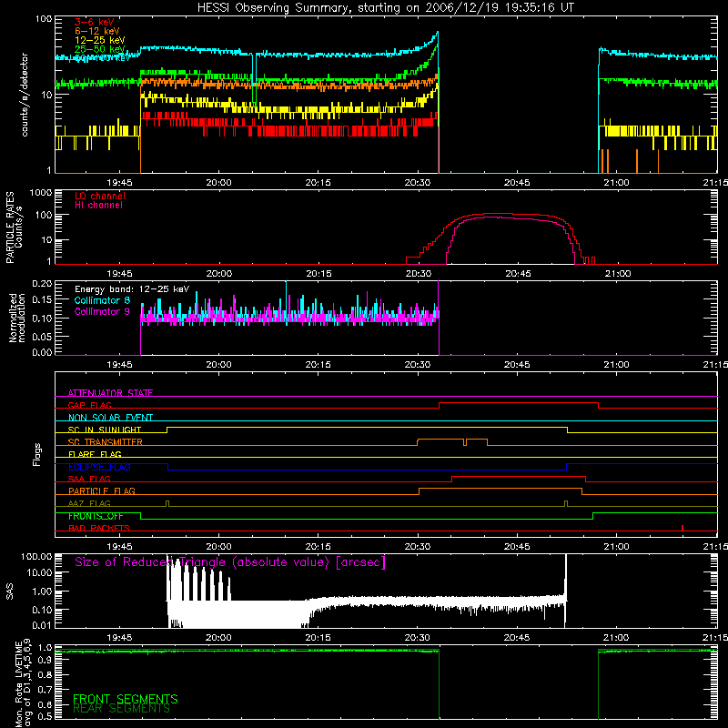Click the BAD_PACKETS flag label
The width and height of the screenshot is (728, 728).
[x=99, y=528]
